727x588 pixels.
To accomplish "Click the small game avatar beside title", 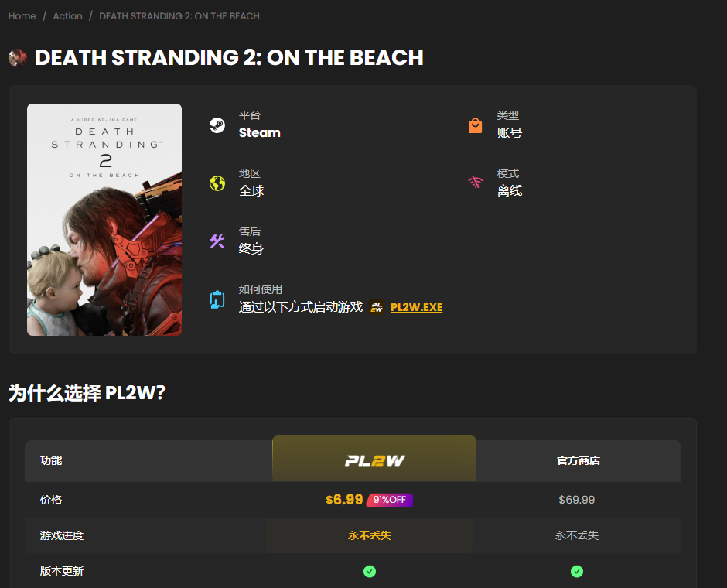I will (18, 58).
